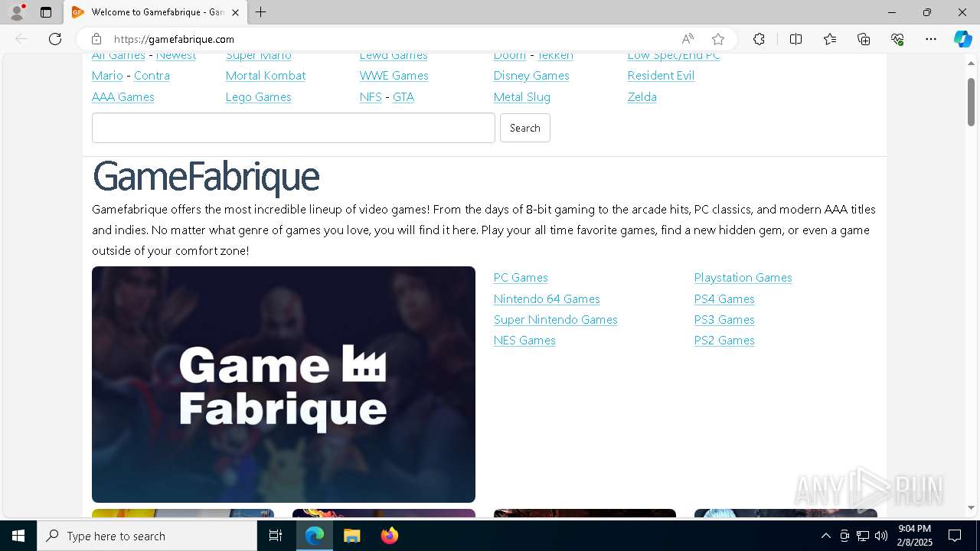
Task: Open the Extensions icon
Action: (x=759, y=39)
